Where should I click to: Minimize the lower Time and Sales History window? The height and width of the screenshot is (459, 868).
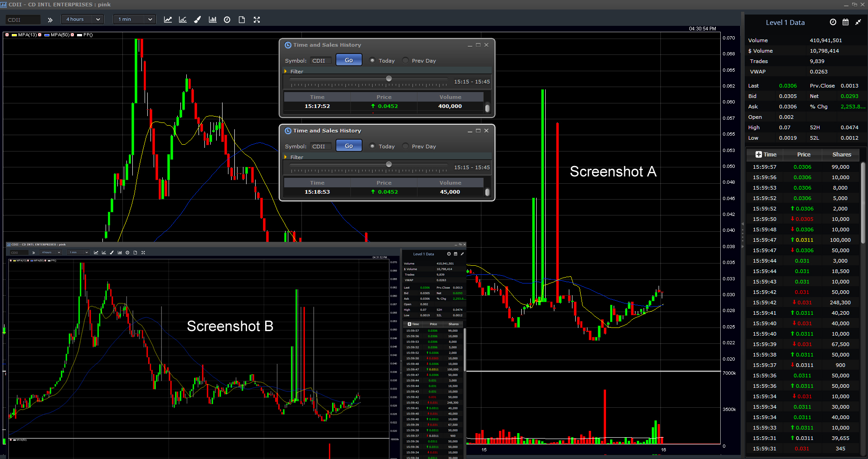pyautogui.click(x=470, y=131)
